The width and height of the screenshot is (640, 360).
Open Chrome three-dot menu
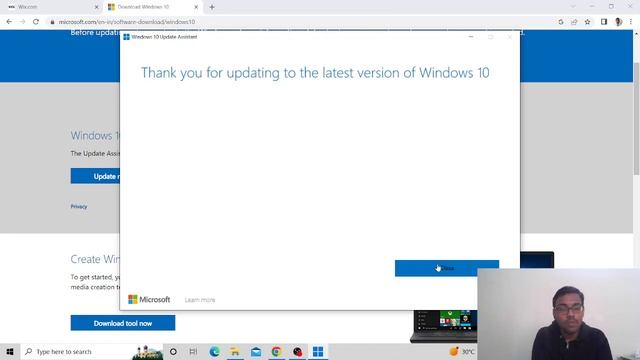click(631, 22)
